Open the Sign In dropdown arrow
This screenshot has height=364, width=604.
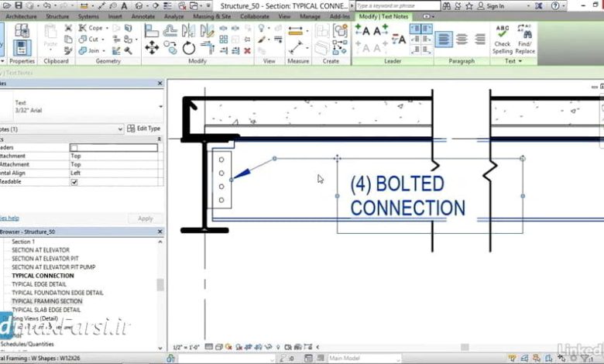click(528, 6)
